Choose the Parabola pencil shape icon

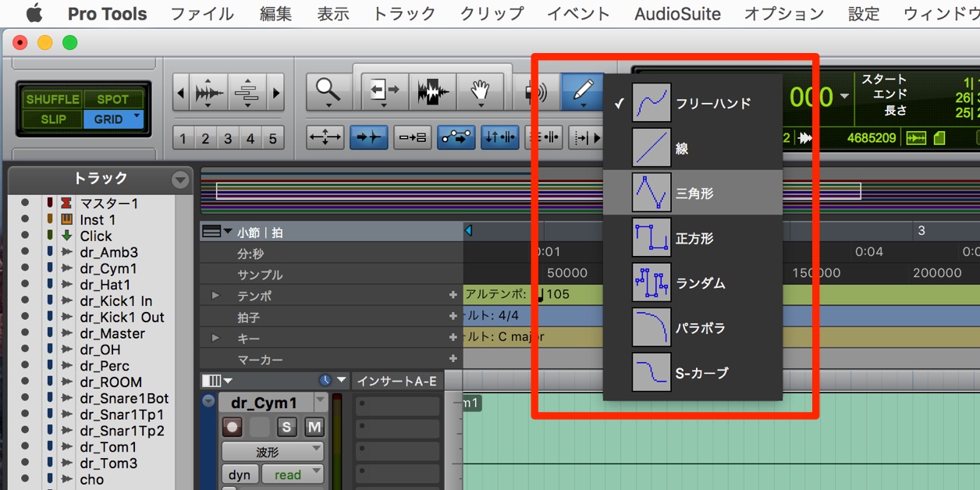(x=652, y=328)
